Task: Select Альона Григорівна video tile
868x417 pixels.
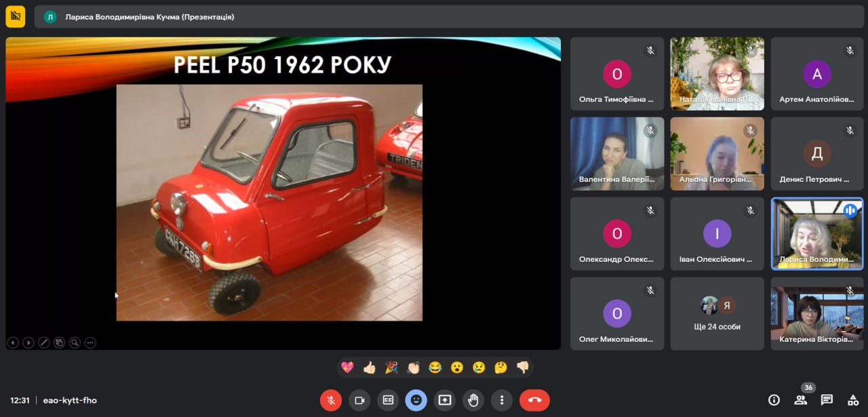Action: click(717, 154)
